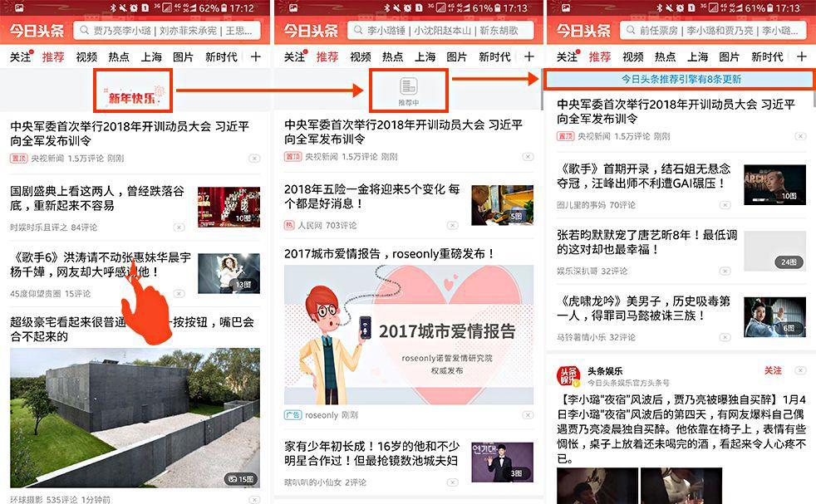Tap the 广告 badge next to roseonly
Viewport: 816px width, 504px height.
tap(293, 415)
